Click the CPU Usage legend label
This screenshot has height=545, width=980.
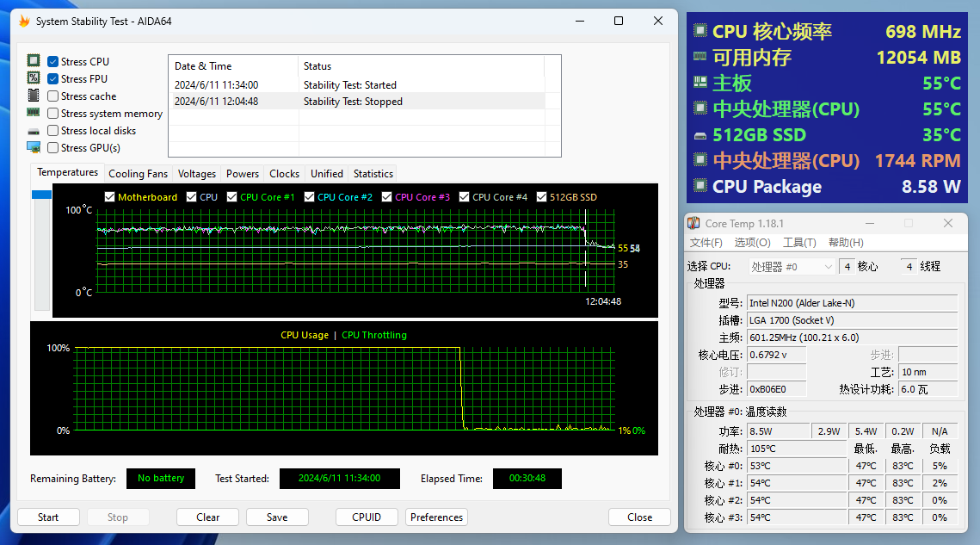coord(305,336)
